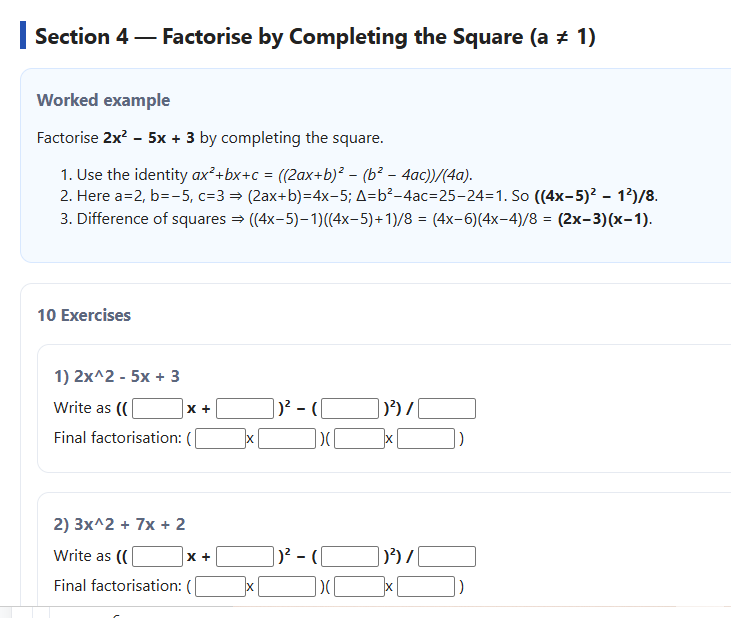Click exercise 2 box after 'x +' in 'Write as'
731x618 pixels.
pyautogui.click(x=244, y=556)
